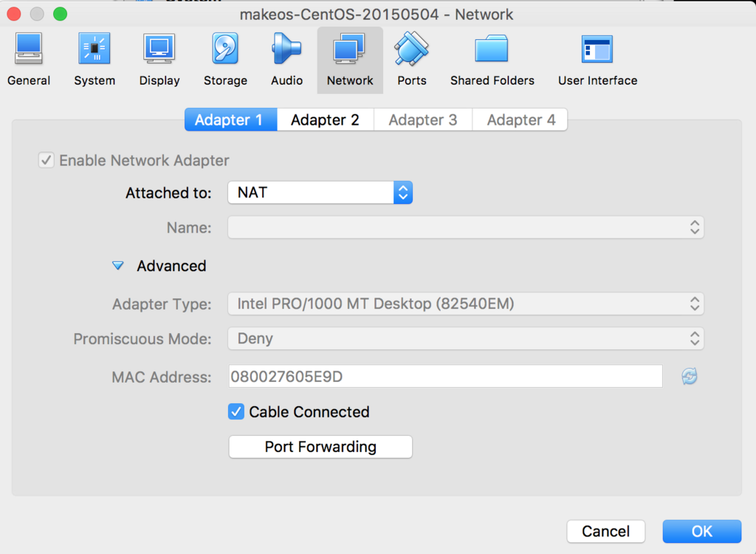756x554 pixels.
Task: Open the System settings section
Action: (94, 60)
